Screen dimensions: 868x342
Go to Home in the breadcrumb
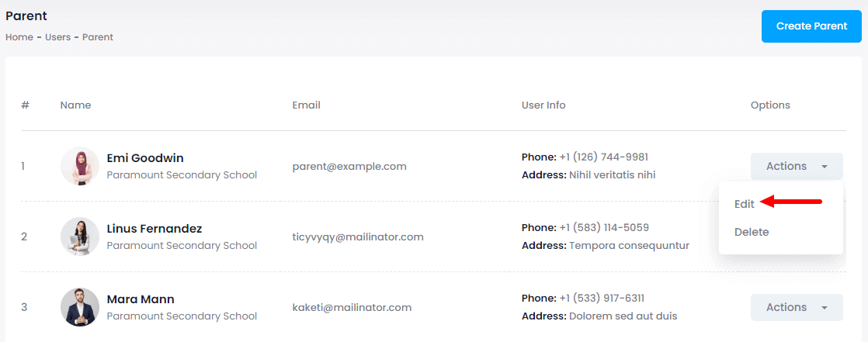19,37
